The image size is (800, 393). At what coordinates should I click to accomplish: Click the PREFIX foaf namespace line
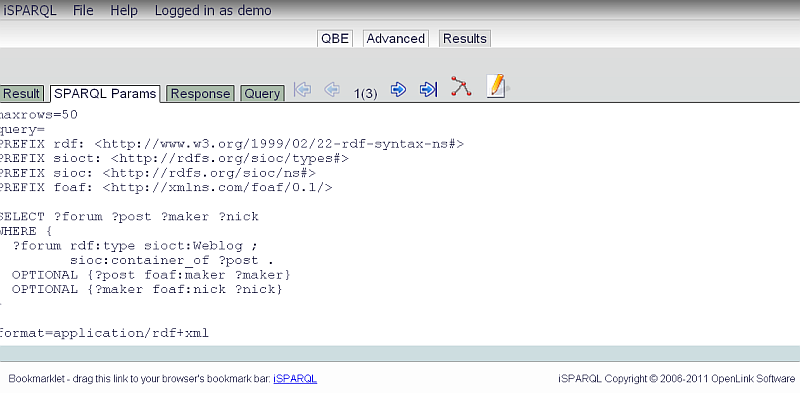pyautogui.click(x=166, y=187)
